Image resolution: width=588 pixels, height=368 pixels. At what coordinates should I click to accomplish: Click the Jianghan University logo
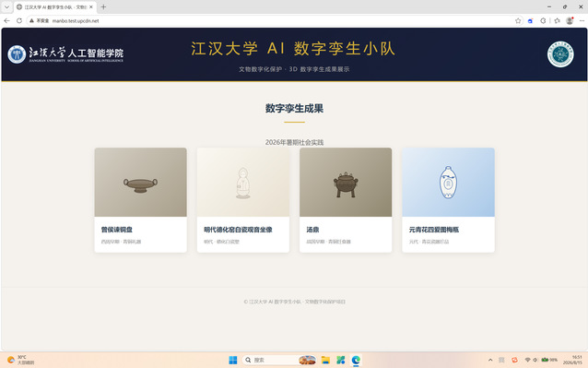[65, 54]
